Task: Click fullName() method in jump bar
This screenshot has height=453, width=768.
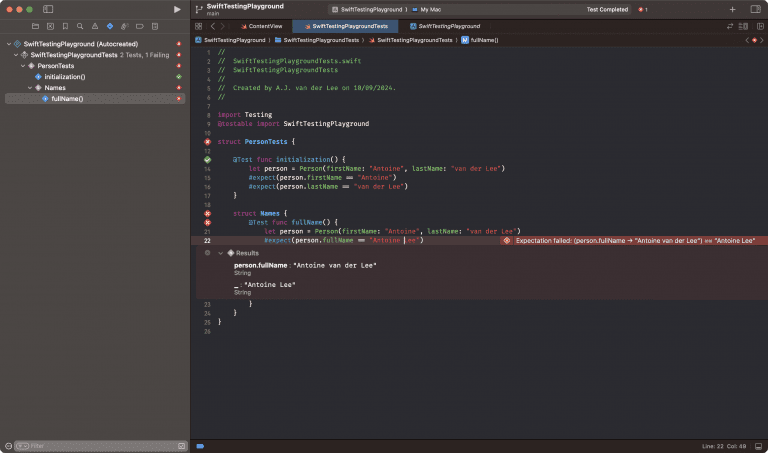Action: point(480,40)
